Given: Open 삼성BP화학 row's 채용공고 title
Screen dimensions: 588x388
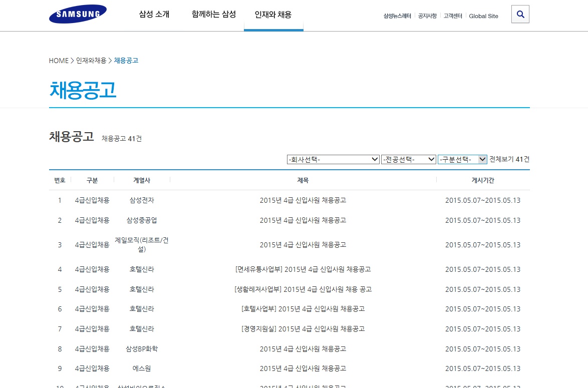Looking at the screenshot, I should pyautogui.click(x=303, y=348).
